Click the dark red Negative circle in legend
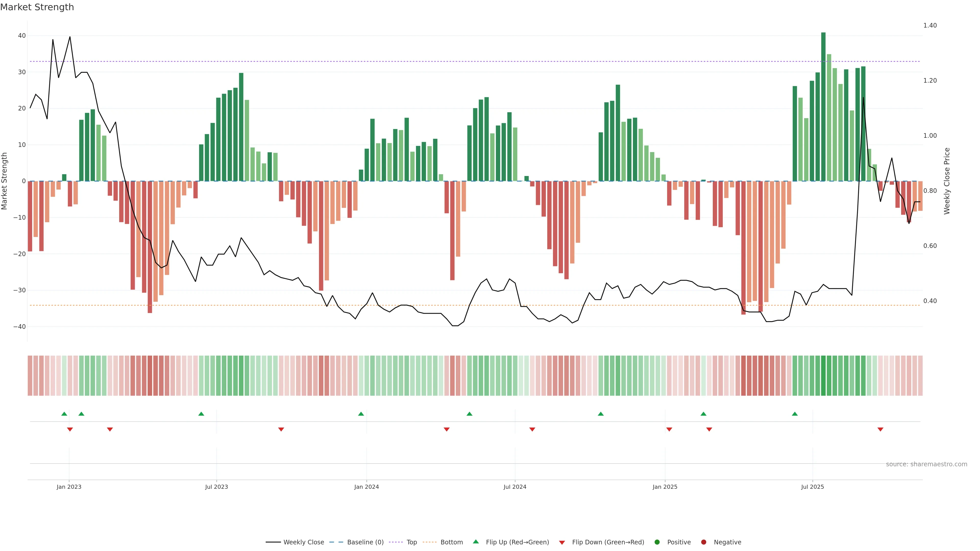This screenshot has height=551, width=980. click(703, 542)
